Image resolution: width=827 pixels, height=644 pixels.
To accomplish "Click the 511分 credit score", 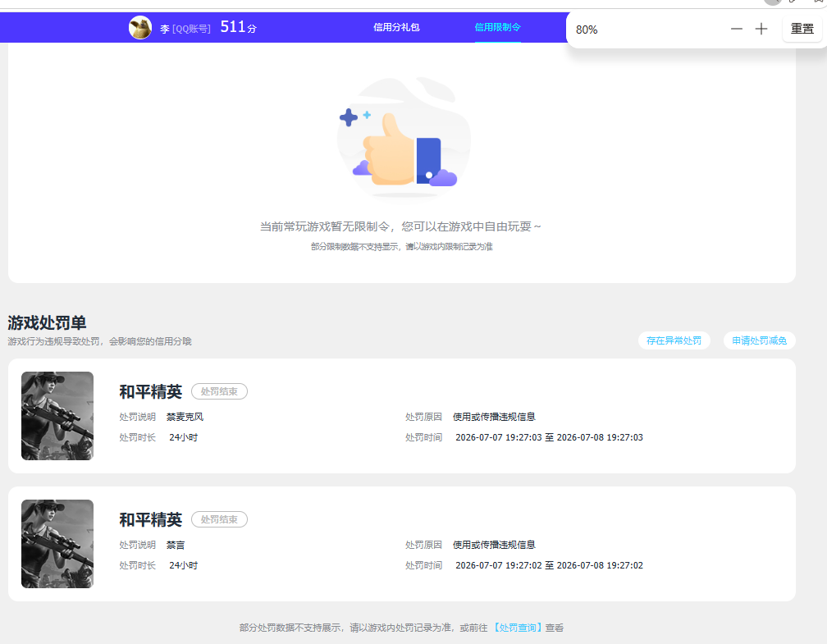I will [x=239, y=27].
